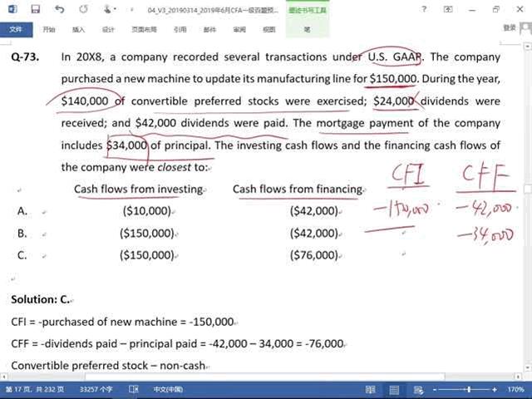Viewport: 532px width, 399px height.
Task: Redo the last action
Action: click(x=83, y=9)
